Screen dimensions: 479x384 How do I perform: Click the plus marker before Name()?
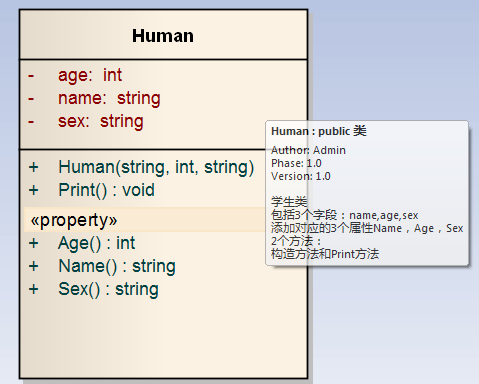point(33,266)
